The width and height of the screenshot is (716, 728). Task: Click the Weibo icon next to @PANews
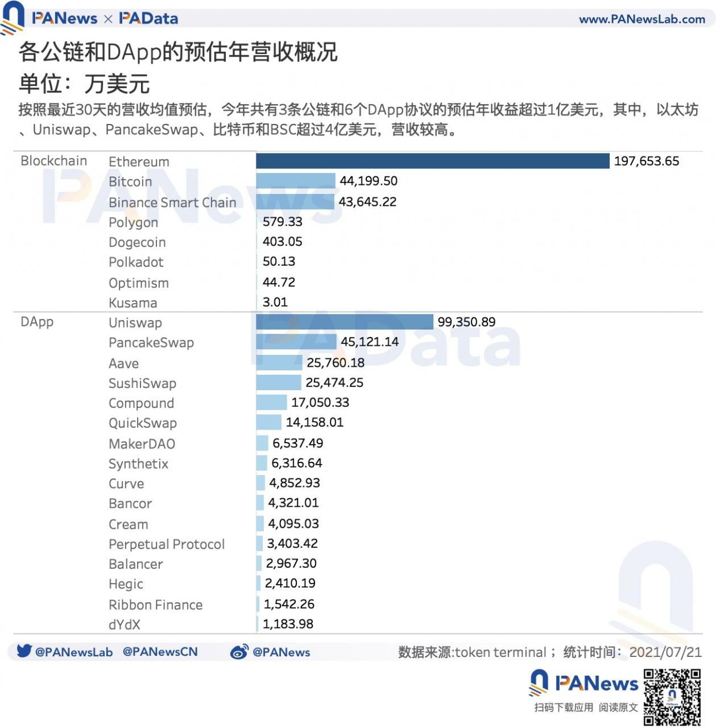(x=241, y=652)
